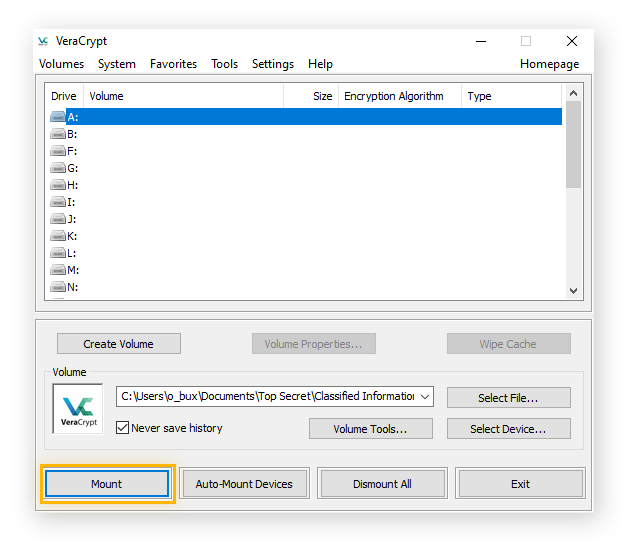This screenshot has width=625, height=545.
Task: Click the Dismount All button
Action: click(x=382, y=484)
